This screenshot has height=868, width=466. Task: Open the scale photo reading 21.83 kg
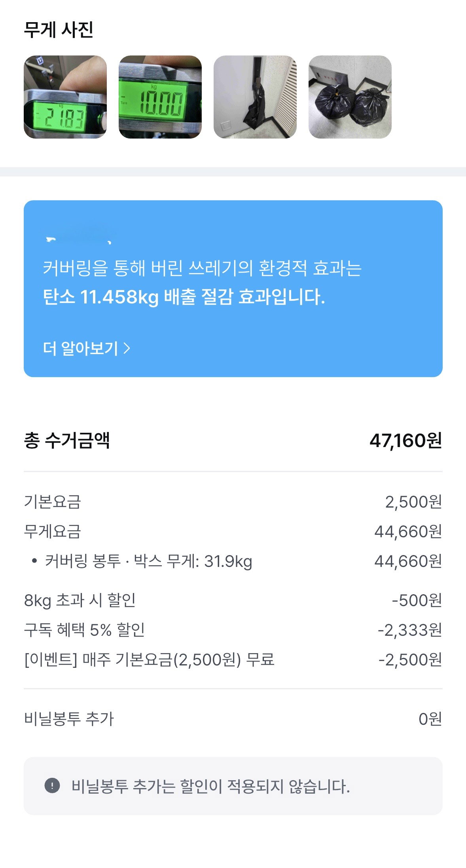point(65,97)
